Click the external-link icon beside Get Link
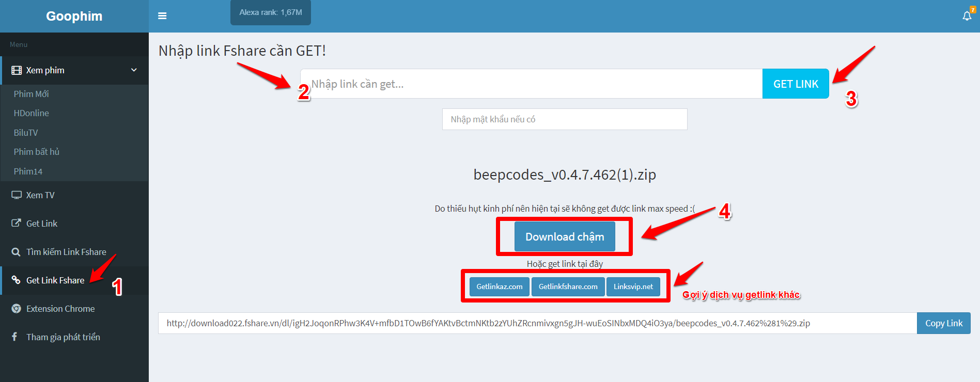 (17, 224)
